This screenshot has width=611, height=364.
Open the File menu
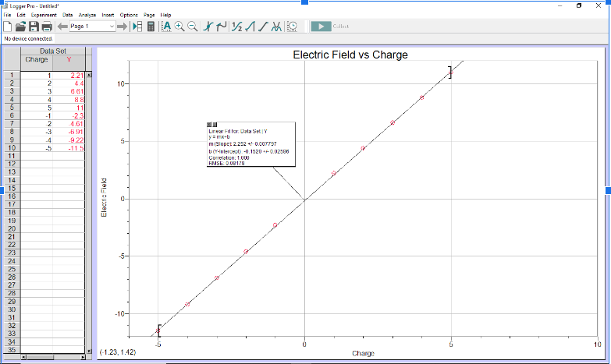(7, 15)
